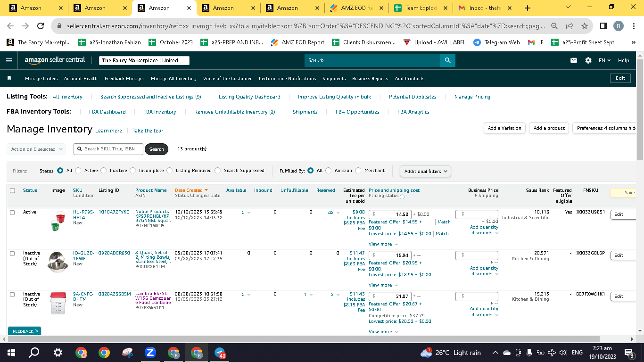Open the Account Health menu item
This screenshot has height=362, width=644.
[x=81, y=79]
